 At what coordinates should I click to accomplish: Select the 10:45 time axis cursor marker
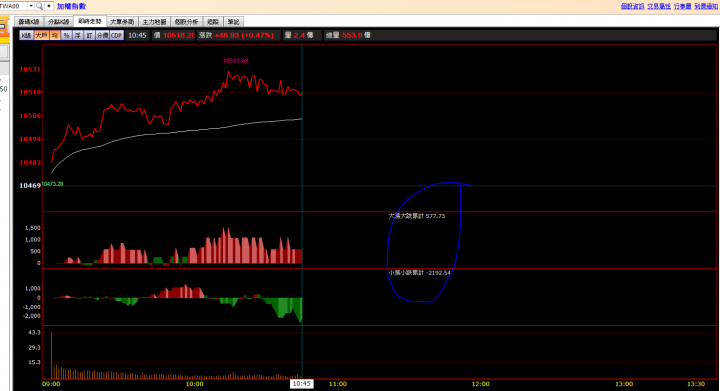(302, 384)
